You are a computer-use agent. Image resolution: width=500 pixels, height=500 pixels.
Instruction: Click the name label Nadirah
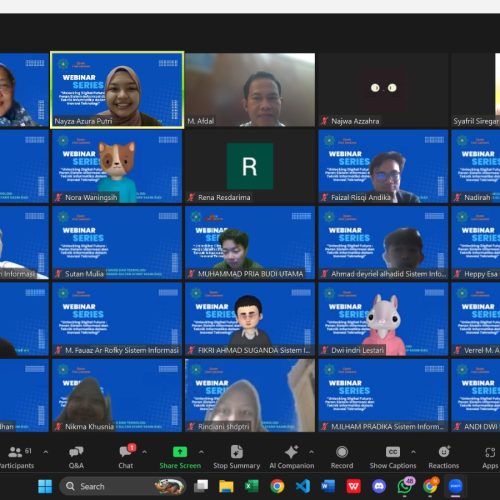pos(477,198)
